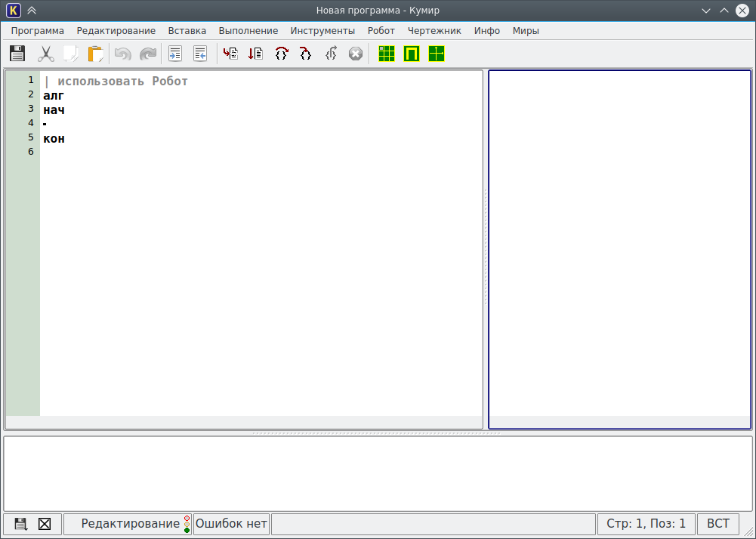
Task: Click the save output icon in status bar
Action: tap(20, 524)
